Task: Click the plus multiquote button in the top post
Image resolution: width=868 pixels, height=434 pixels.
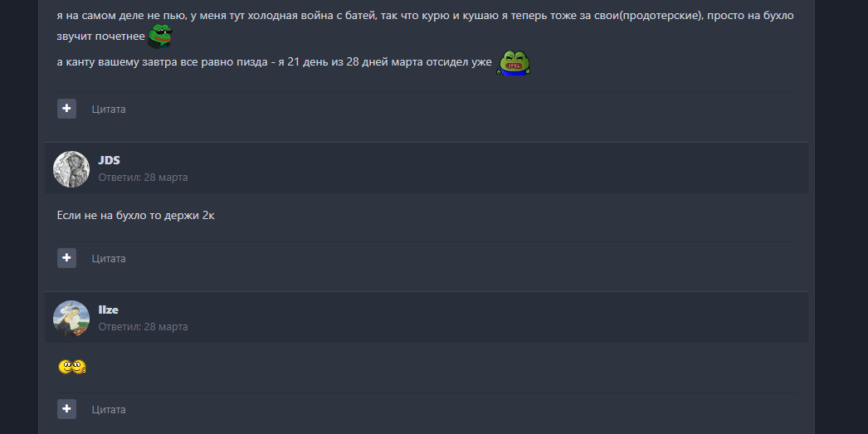Action: (66, 109)
